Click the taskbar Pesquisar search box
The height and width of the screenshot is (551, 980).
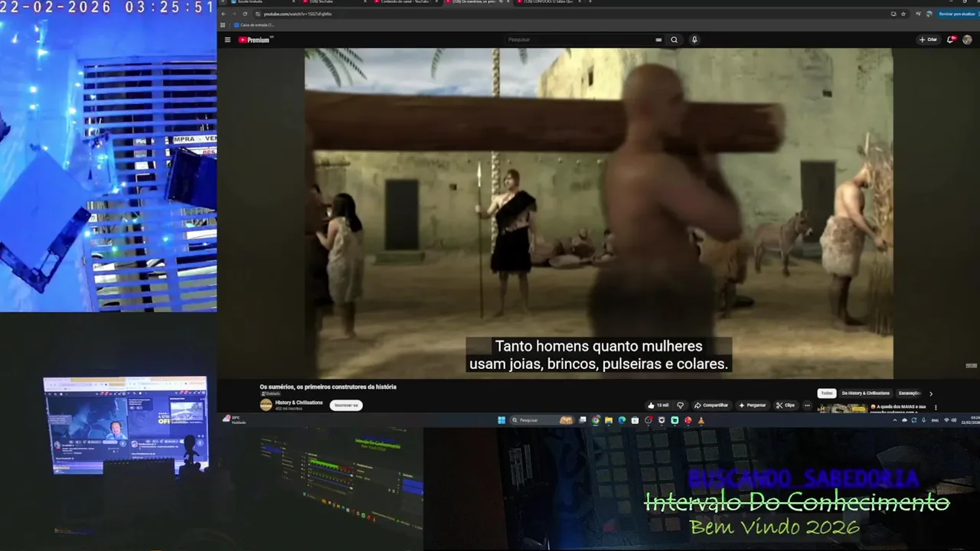pyautogui.click(x=542, y=420)
